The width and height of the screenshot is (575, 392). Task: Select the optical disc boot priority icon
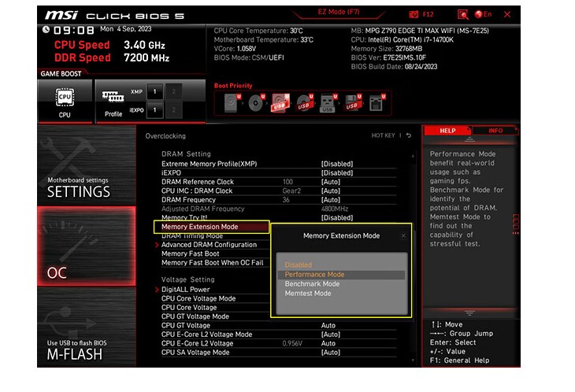[x=256, y=103]
